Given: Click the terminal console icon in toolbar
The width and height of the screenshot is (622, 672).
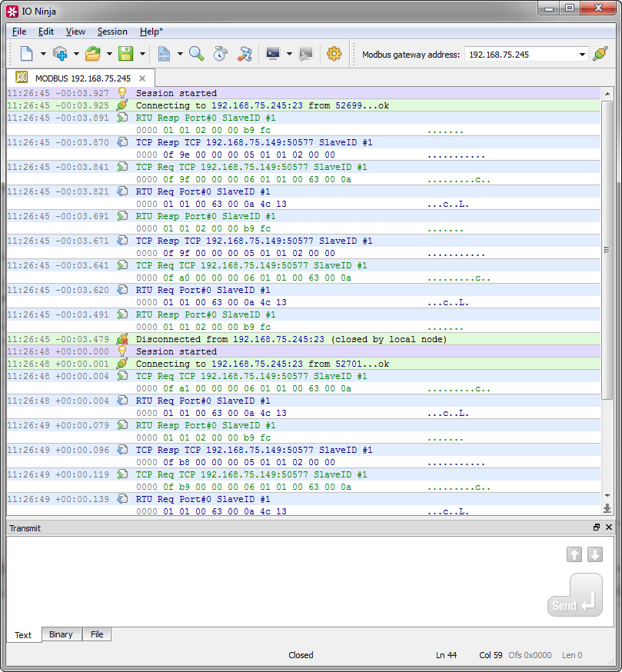Looking at the screenshot, I should pyautogui.click(x=272, y=54).
